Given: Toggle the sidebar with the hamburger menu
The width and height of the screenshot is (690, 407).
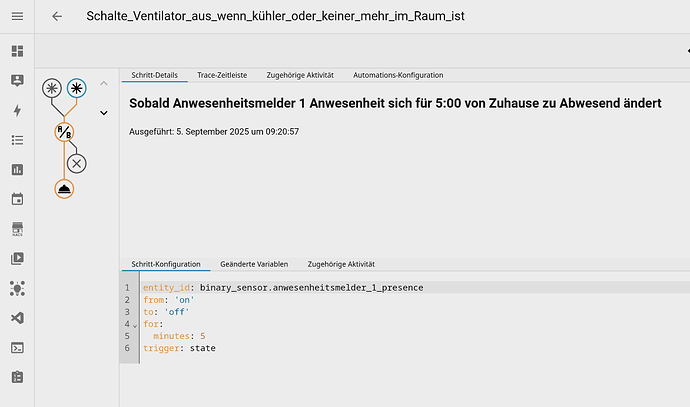Looking at the screenshot, I should (x=17, y=16).
